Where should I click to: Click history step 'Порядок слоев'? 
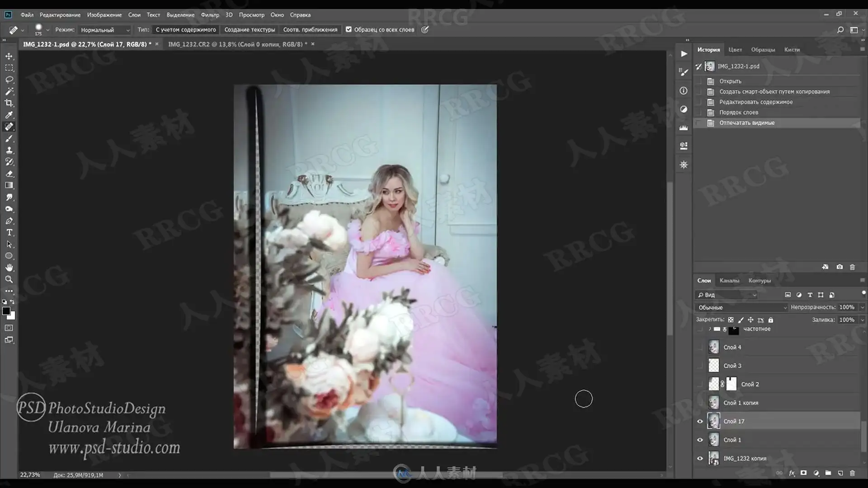pos(739,113)
